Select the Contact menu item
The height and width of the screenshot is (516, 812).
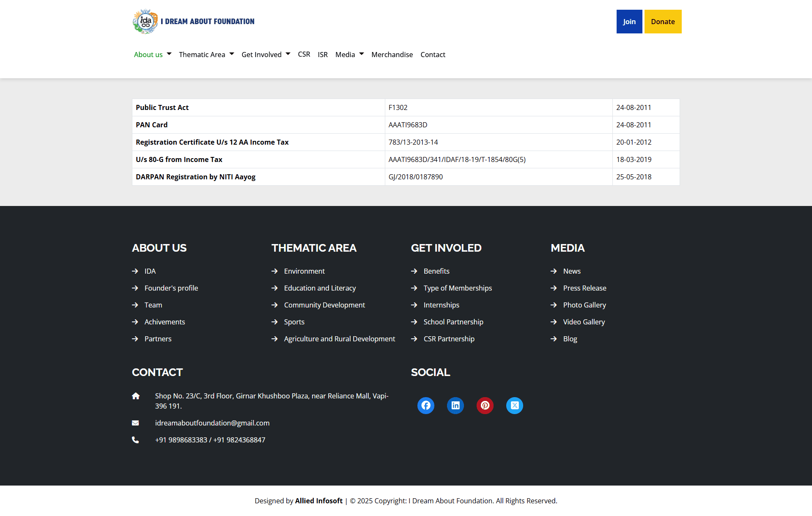[433, 55]
